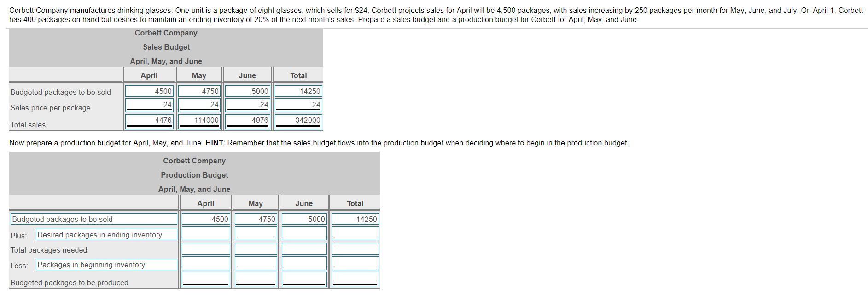Screen dimensions: 868x295
Task: Open the 'Packages in beginning inventory' dropdown
Action: click(106, 265)
